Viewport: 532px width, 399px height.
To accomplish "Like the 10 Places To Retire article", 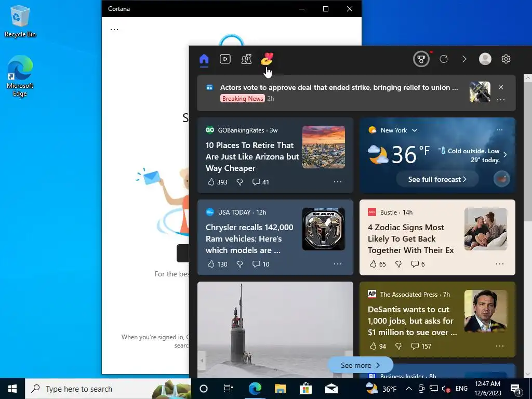I will pyautogui.click(x=217, y=182).
